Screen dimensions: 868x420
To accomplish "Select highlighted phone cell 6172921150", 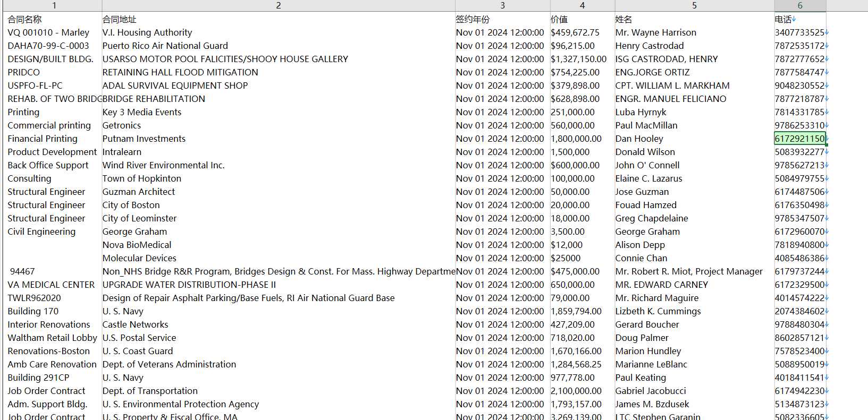I will (x=800, y=139).
